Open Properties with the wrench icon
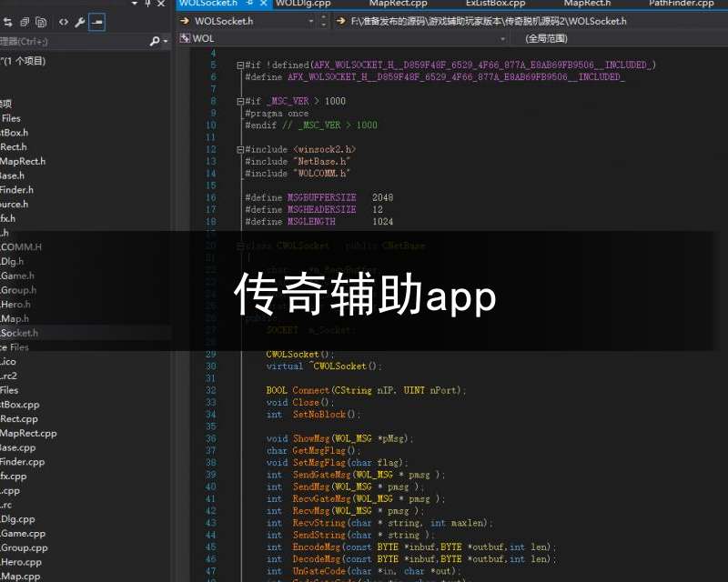 (80, 22)
